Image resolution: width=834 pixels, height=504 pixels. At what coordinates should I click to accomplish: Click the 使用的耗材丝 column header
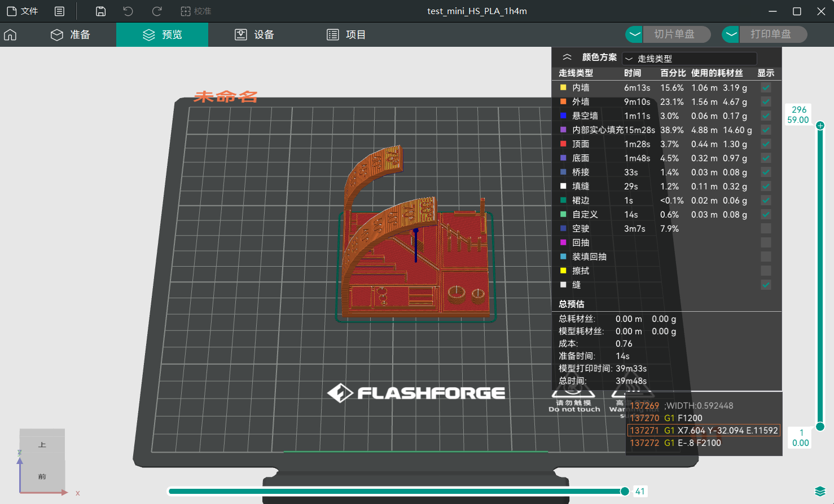717,73
